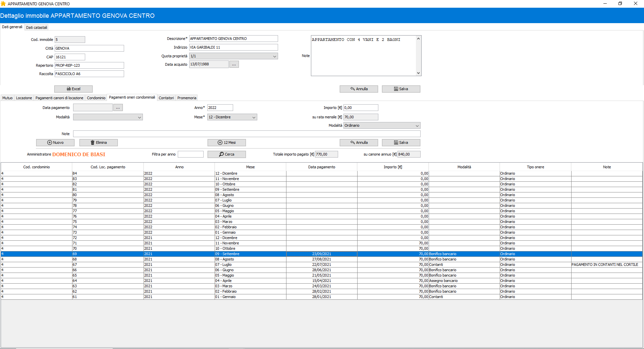Save the condominium payment with lower Salva
The height and width of the screenshot is (349, 644).
click(x=401, y=142)
